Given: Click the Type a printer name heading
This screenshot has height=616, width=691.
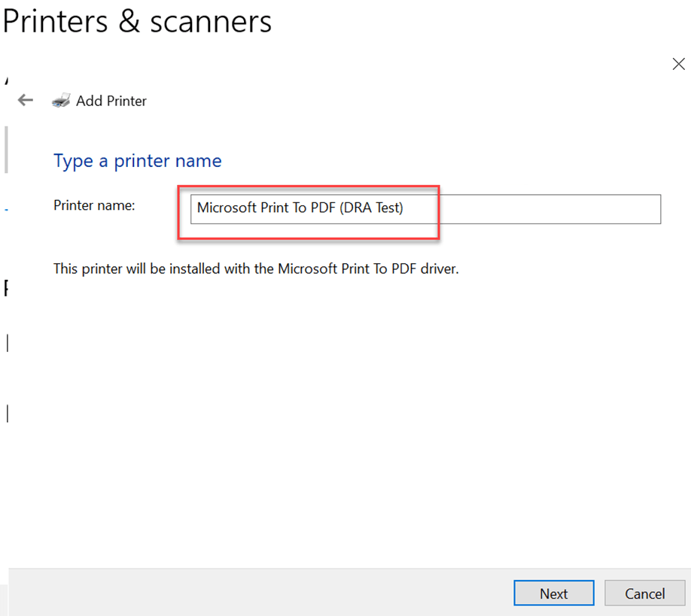Looking at the screenshot, I should point(137,161).
